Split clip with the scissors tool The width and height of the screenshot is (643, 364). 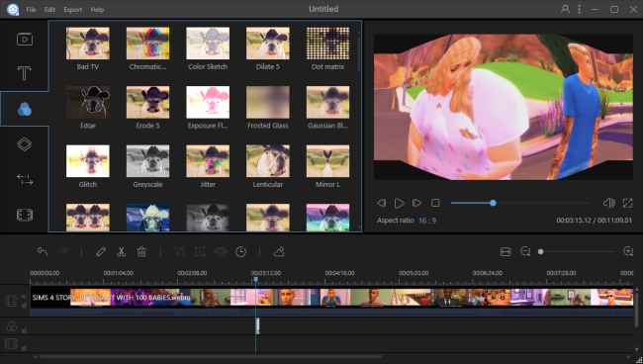[121, 251]
